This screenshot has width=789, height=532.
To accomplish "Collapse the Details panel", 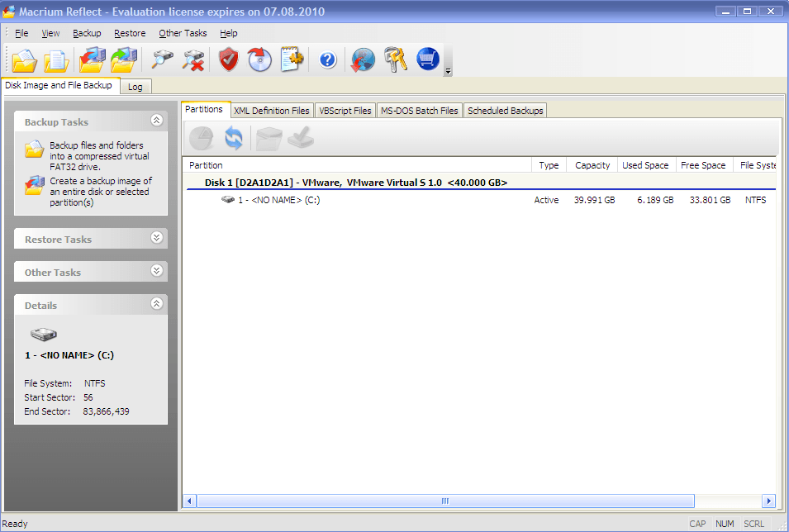I will (x=156, y=305).
